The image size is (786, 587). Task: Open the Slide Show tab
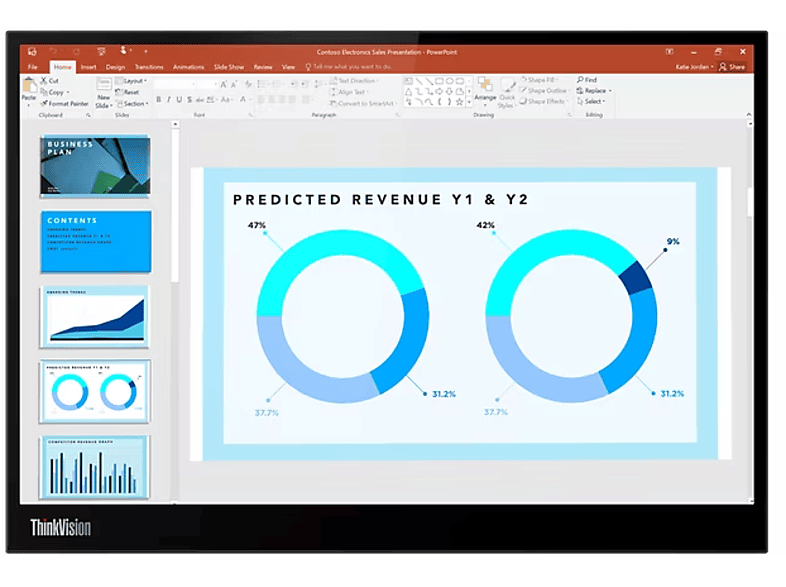pyautogui.click(x=229, y=67)
